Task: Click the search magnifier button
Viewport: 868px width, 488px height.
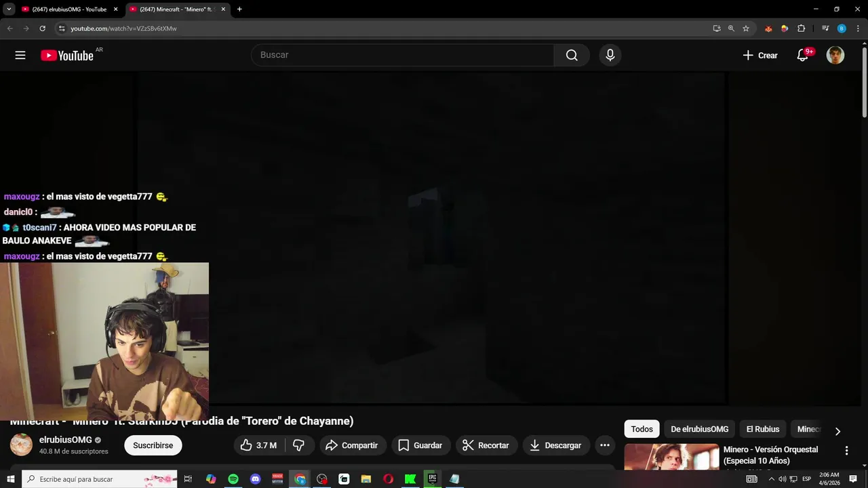Action: [572, 56]
